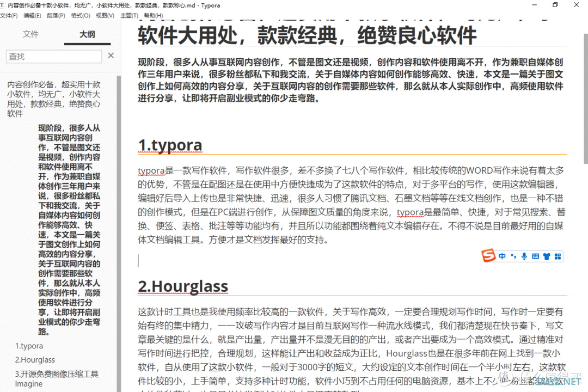Click the 2.Hourglass heading in editor
This screenshot has height=392, width=588.
pos(183,286)
